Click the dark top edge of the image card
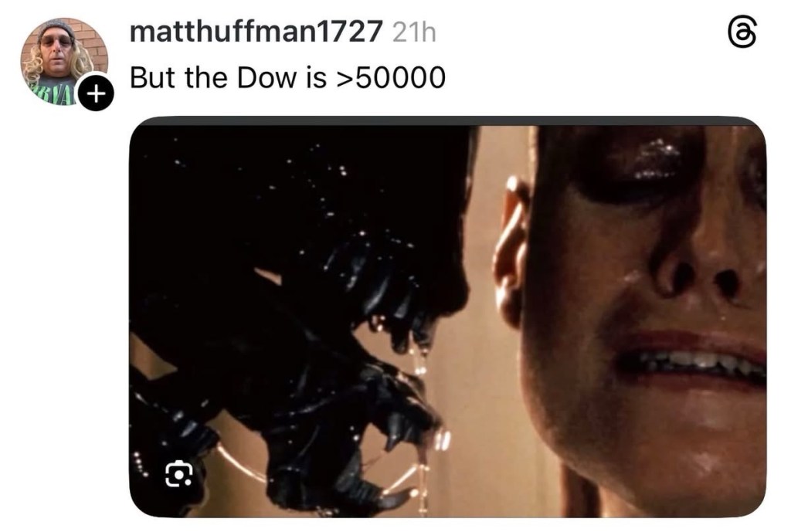The height and width of the screenshot is (532, 791). coord(448,121)
